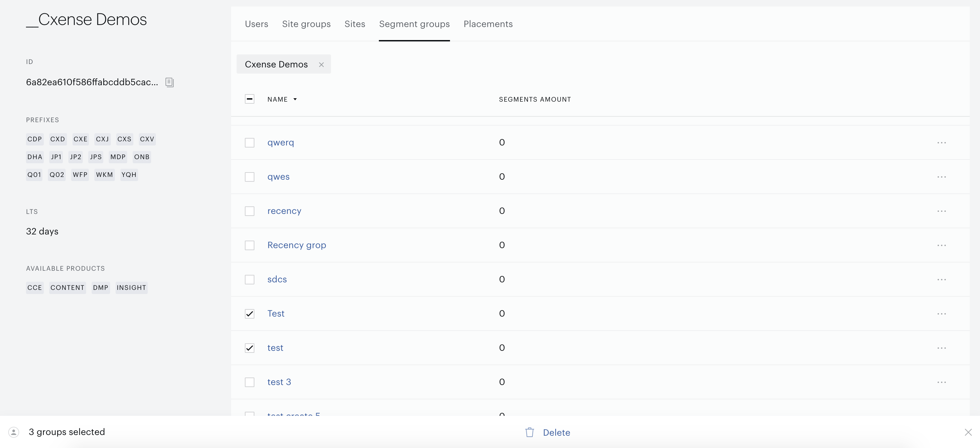Screen dimensions: 980x448
Task: Switch to the Site groups tab
Action: [x=306, y=24]
